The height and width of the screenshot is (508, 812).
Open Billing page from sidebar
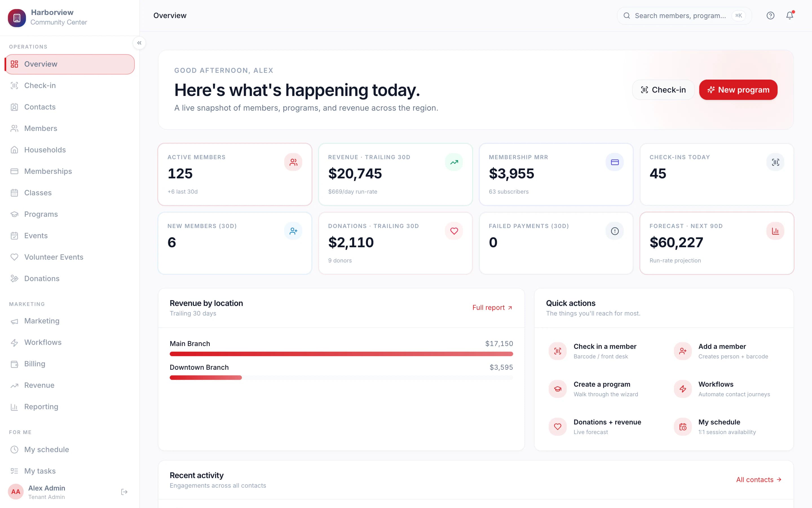(70, 364)
